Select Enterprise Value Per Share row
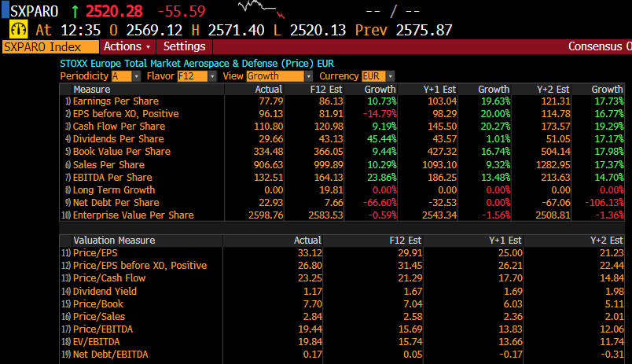The width and height of the screenshot is (632, 364). pyautogui.click(x=342, y=215)
